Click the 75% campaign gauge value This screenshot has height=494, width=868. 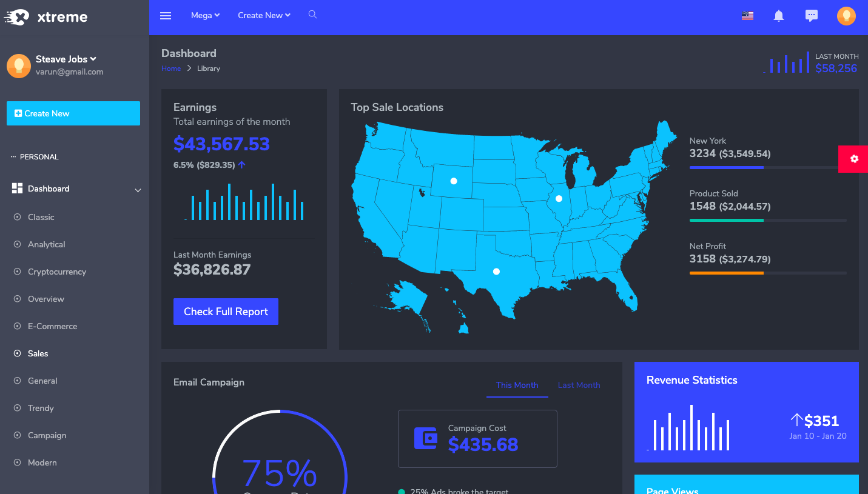click(280, 473)
